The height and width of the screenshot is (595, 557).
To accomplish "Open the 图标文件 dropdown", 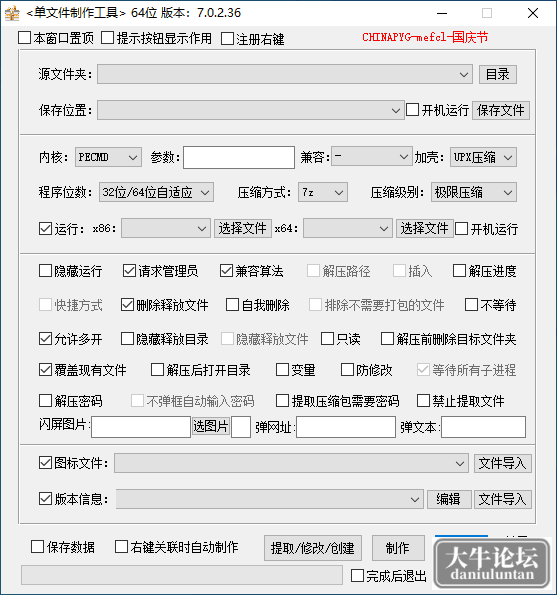I will (291, 463).
